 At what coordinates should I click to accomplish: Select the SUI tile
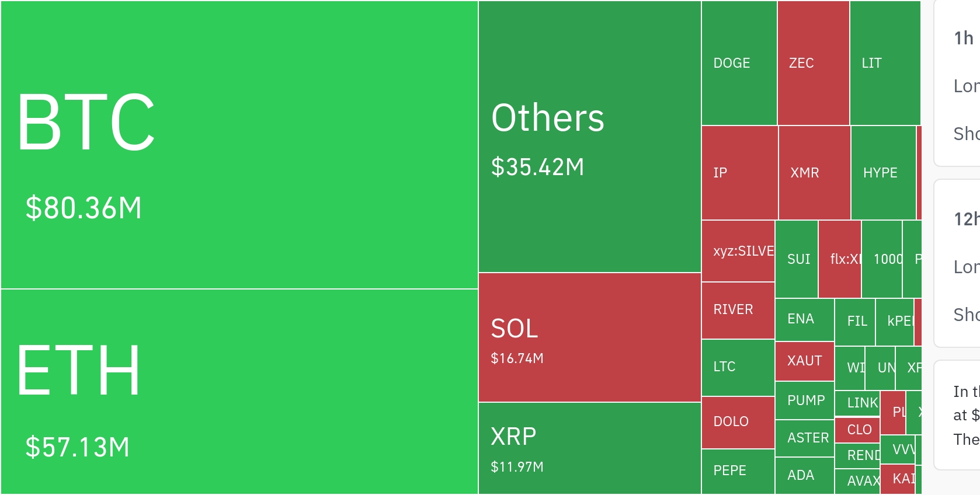pyautogui.click(x=797, y=259)
